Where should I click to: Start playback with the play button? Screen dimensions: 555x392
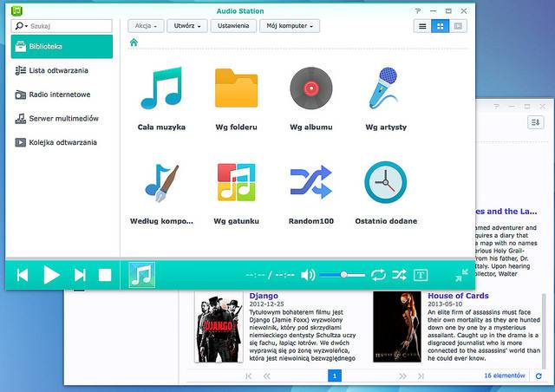[x=51, y=275]
